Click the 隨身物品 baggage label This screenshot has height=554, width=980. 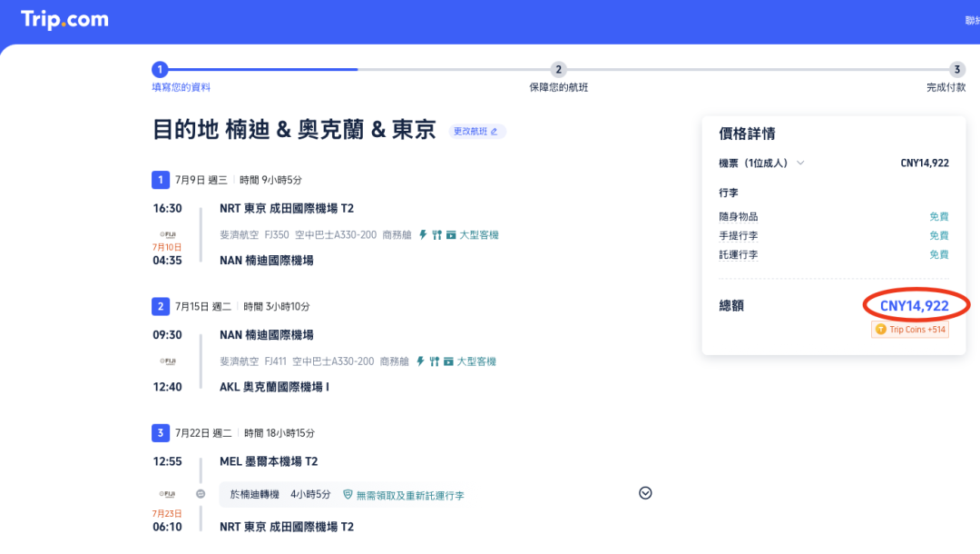tap(738, 217)
